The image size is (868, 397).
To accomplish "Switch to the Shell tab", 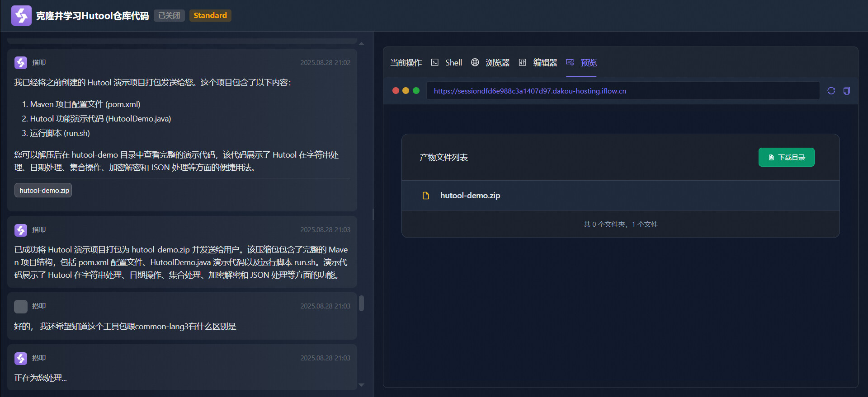I will pos(447,63).
